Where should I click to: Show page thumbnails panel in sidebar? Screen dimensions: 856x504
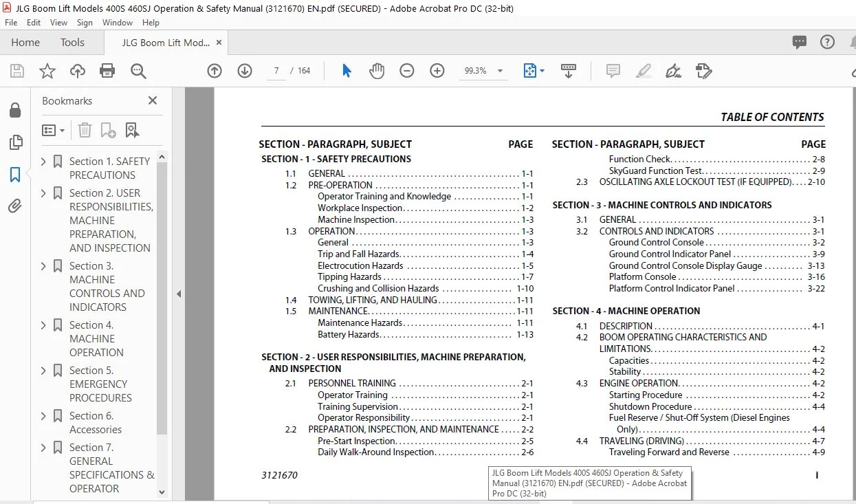click(14, 142)
